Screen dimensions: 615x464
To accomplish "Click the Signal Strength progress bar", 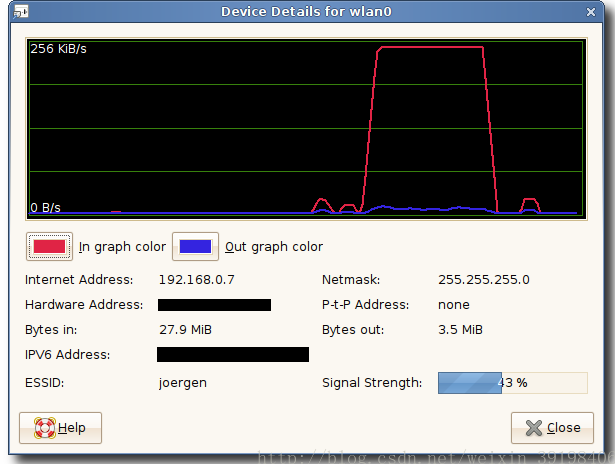I will point(513,383).
